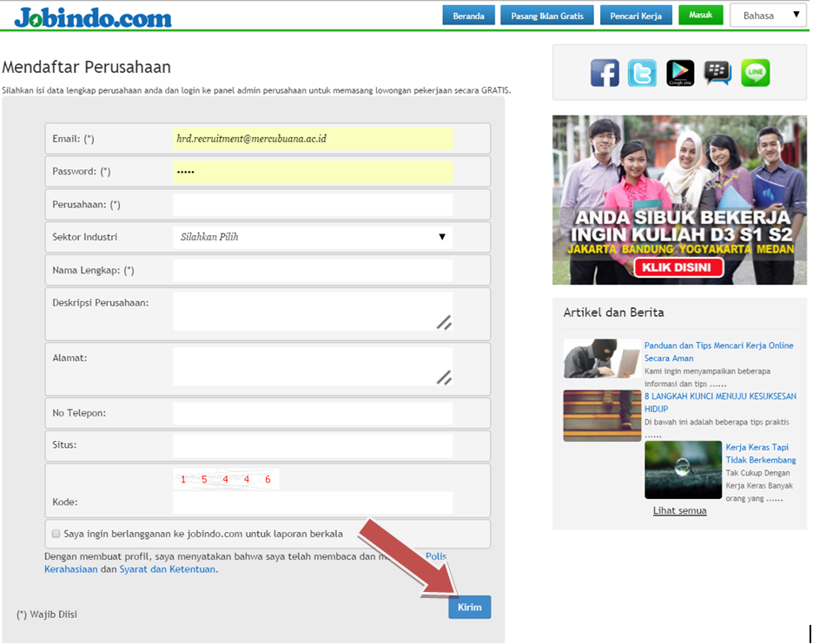Click the Deskripsi Perusahaan text area

[x=313, y=312]
